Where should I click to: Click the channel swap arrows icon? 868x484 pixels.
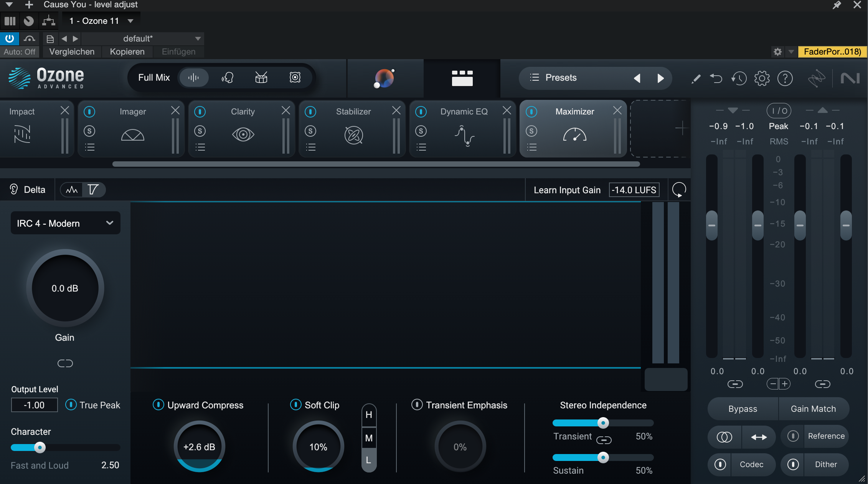(x=759, y=437)
